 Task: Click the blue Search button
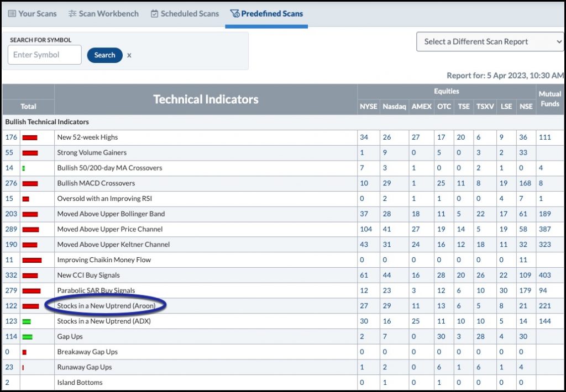coord(104,55)
